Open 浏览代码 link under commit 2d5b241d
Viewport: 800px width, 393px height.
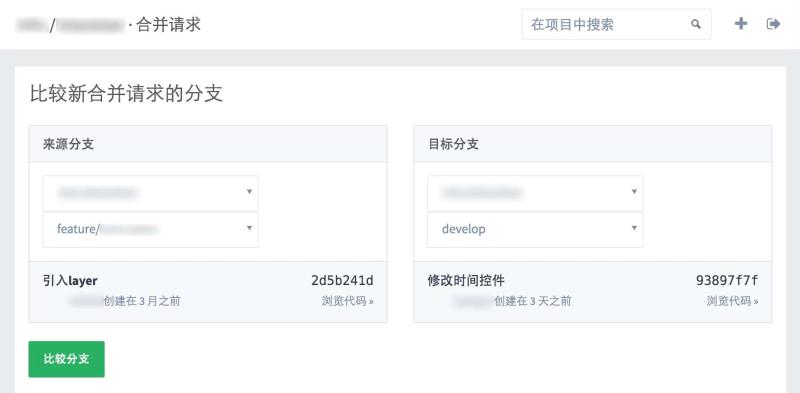[347, 301]
